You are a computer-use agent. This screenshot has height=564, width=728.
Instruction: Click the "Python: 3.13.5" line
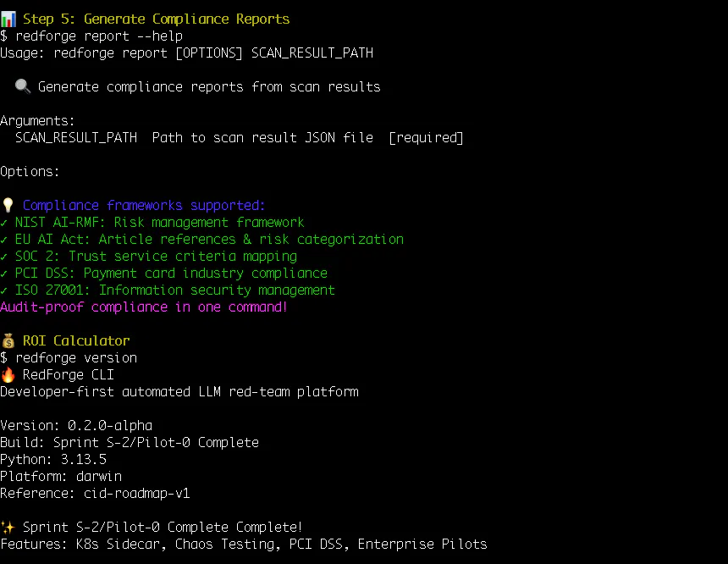point(53,460)
